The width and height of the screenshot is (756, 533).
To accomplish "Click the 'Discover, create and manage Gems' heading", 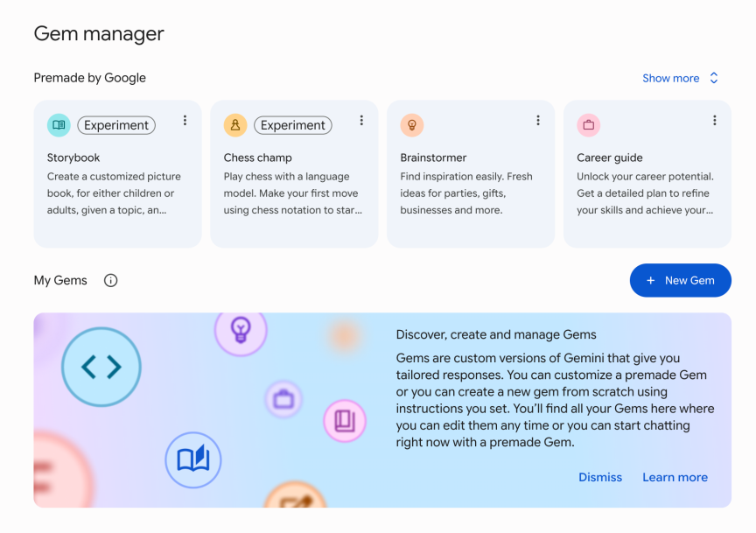I will coord(496,334).
